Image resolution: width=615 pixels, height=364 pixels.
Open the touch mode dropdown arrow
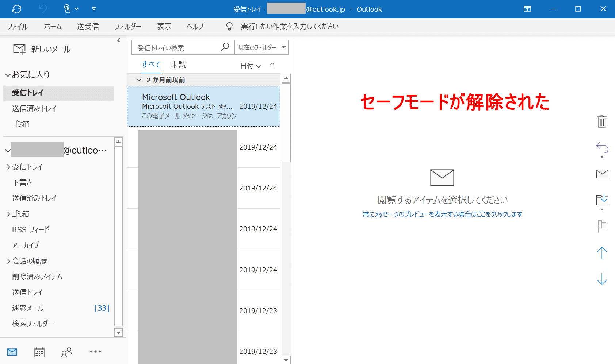[77, 9]
